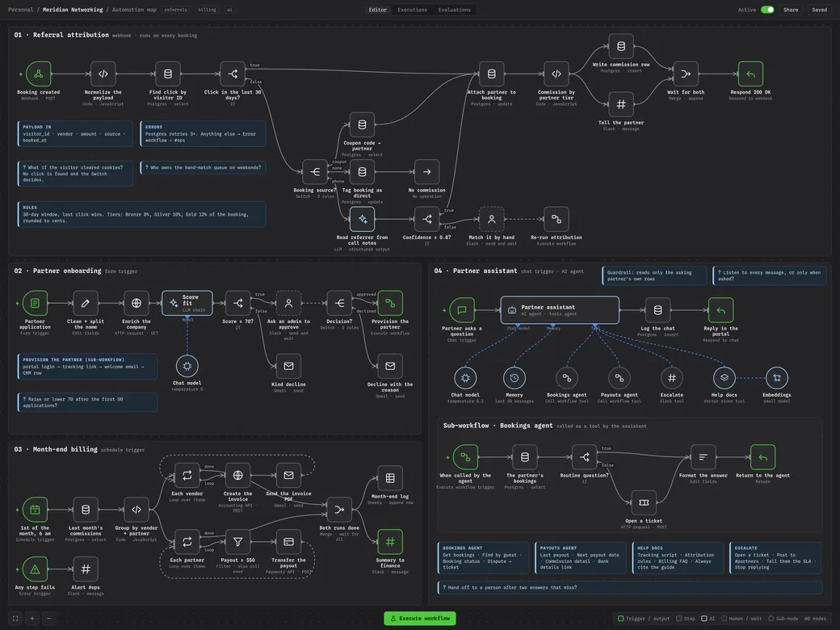Open the Guardrail sticky note
The width and height of the screenshot is (840, 630).
(654, 275)
